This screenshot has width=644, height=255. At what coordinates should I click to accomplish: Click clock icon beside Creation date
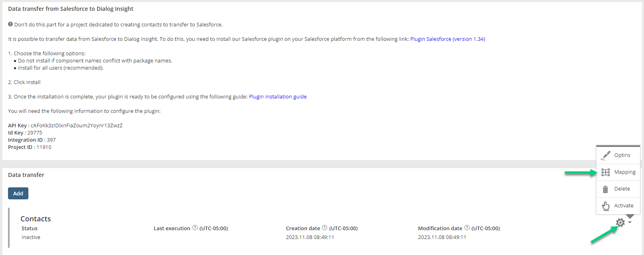tap(324, 228)
